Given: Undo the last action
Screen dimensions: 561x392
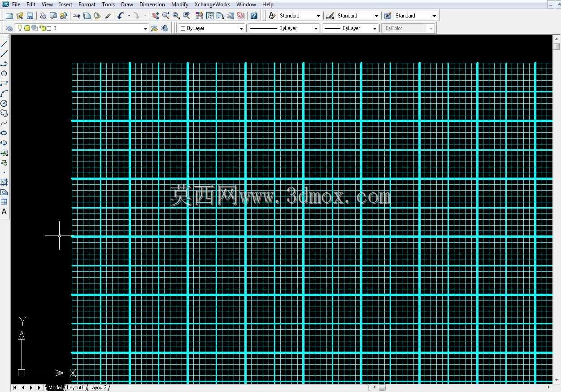Looking at the screenshot, I should point(121,16).
